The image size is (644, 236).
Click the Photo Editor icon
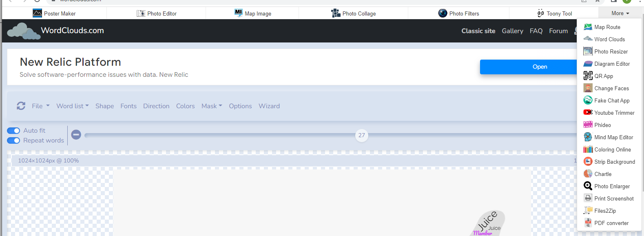(141, 13)
